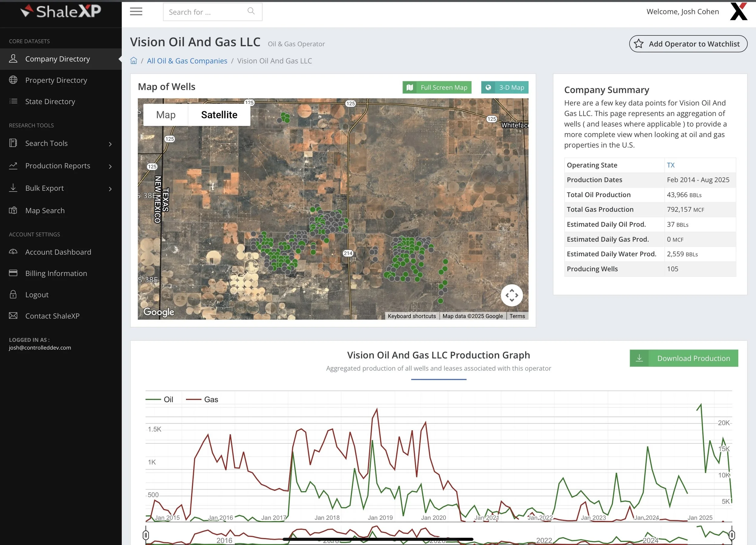Open the Billing Information page
Screen dimensions: 756x545
coord(56,273)
